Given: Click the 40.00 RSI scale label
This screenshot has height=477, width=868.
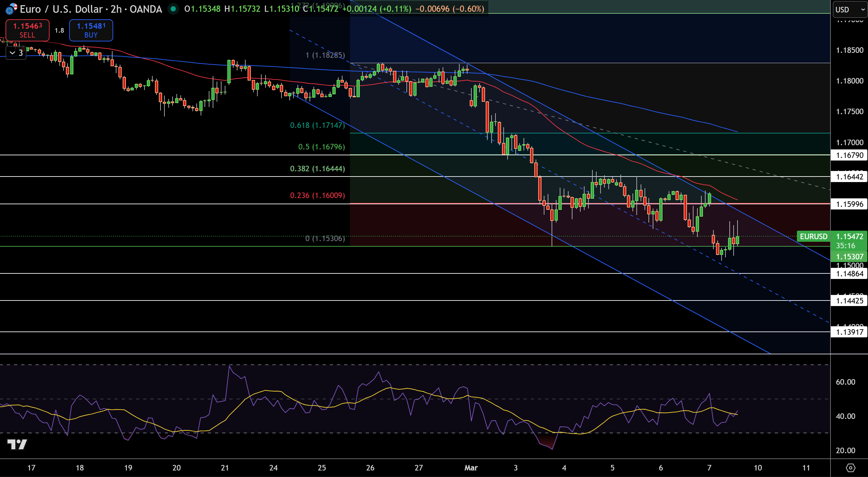Looking at the screenshot, I should coord(845,416).
